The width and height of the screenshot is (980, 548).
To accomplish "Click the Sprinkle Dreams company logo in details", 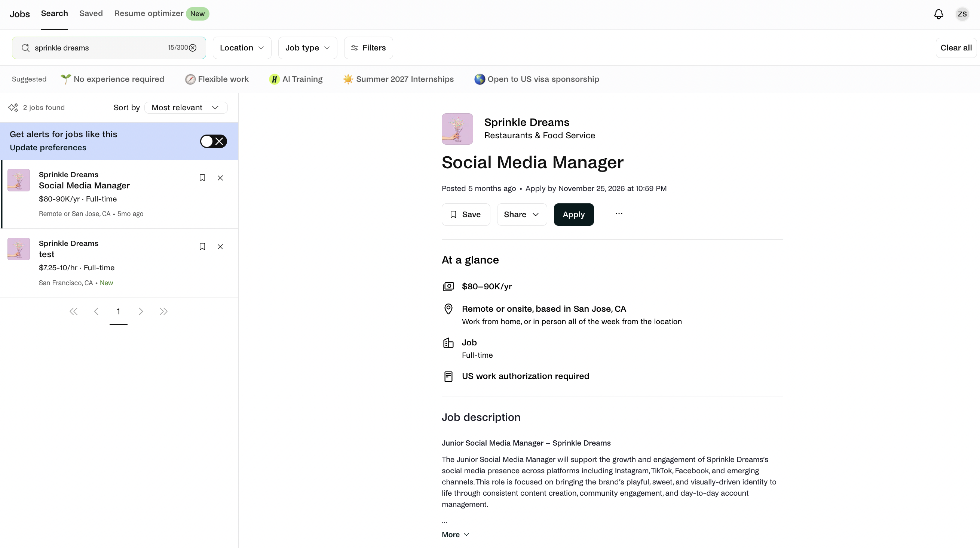I will tap(457, 129).
